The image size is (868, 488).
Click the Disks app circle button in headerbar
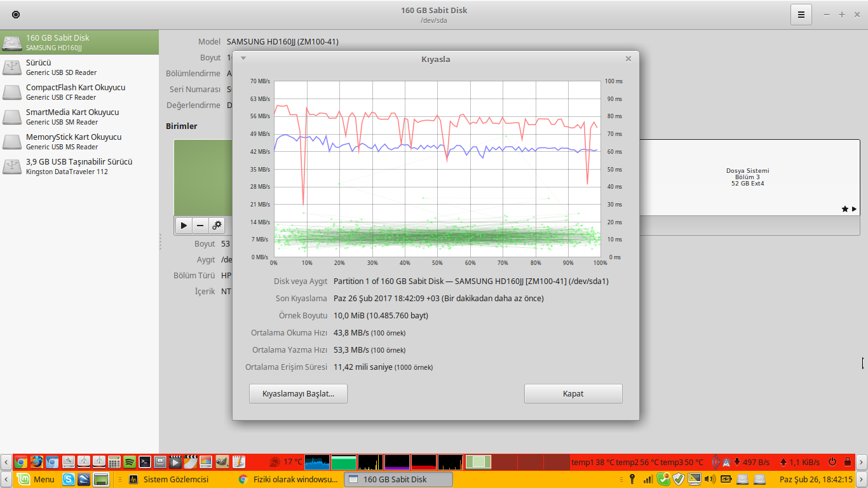(16, 14)
